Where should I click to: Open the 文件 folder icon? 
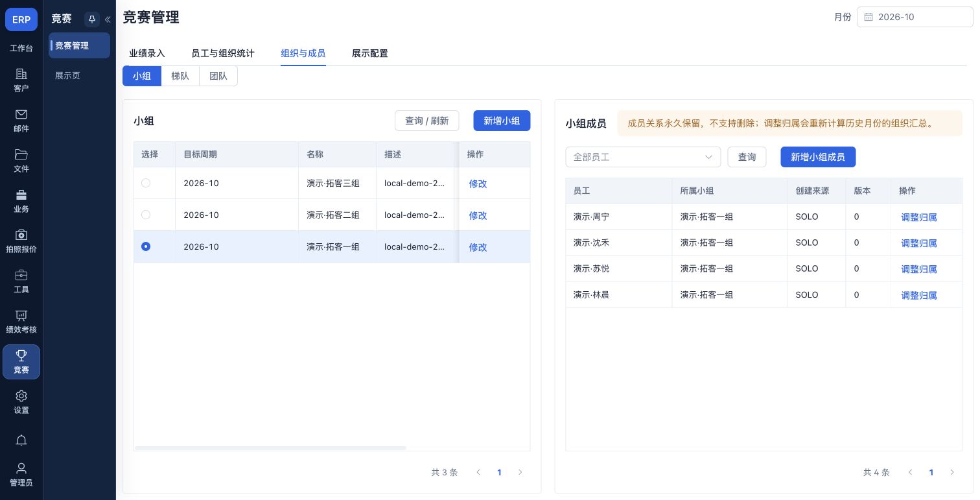point(21,154)
